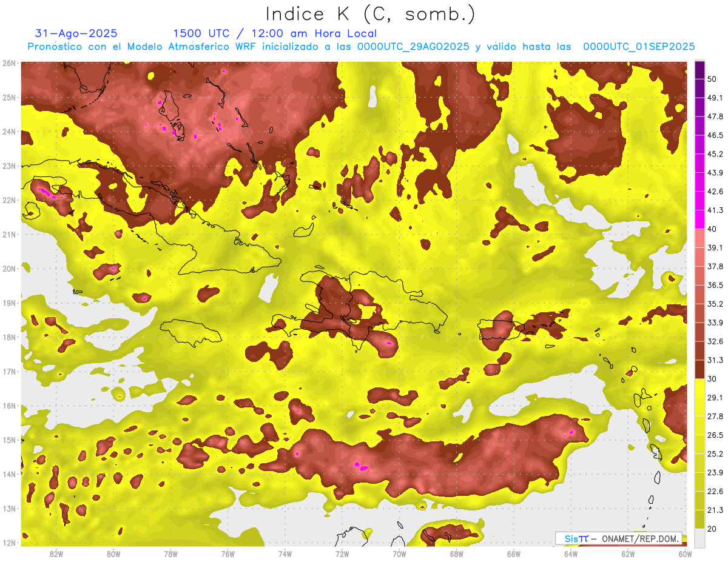Screen dimensions: 728x562
Task: Click the colorbar value "36.5"
Action: tap(715, 285)
